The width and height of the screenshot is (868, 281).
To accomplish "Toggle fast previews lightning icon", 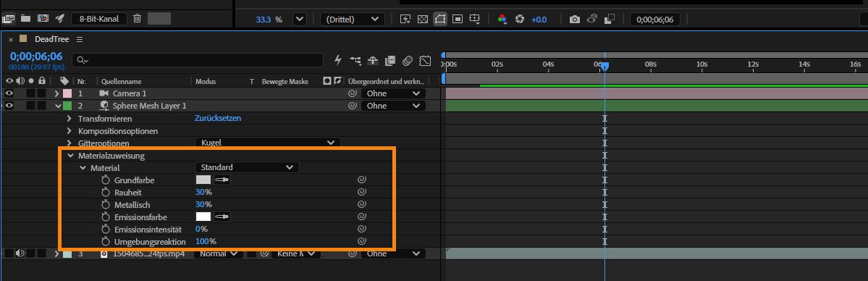I will (x=405, y=19).
